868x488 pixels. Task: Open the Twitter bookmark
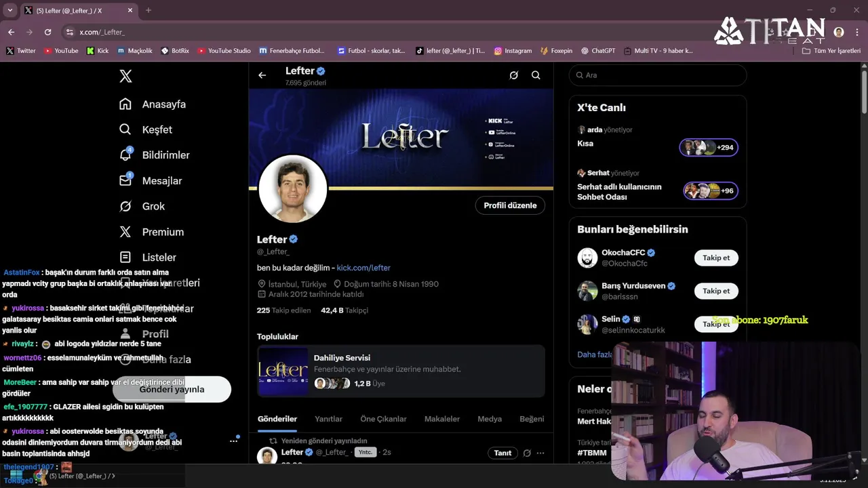[x=21, y=51]
